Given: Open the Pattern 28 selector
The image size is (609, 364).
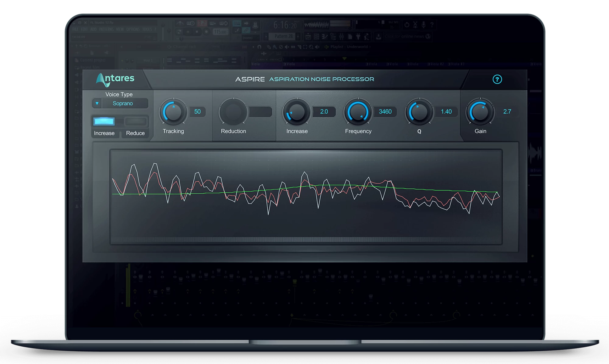Looking at the screenshot, I should [283, 36].
